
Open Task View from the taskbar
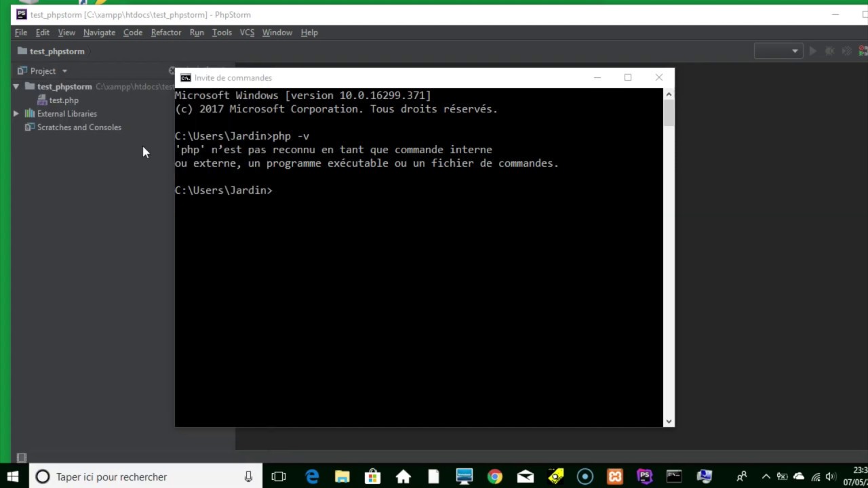pyautogui.click(x=278, y=476)
